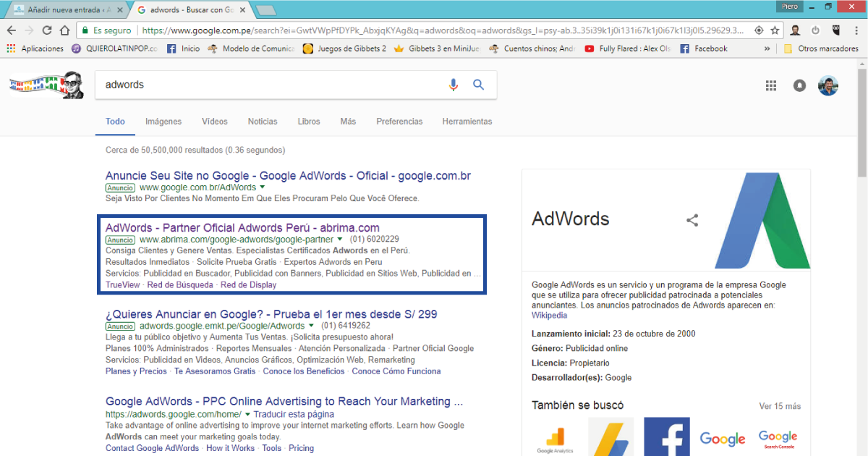This screenshot has height=456, width=868.
Task: Expand dropdown arrow next to adwords.google.emkt.pe URL
Action: (x=312, y=326)
